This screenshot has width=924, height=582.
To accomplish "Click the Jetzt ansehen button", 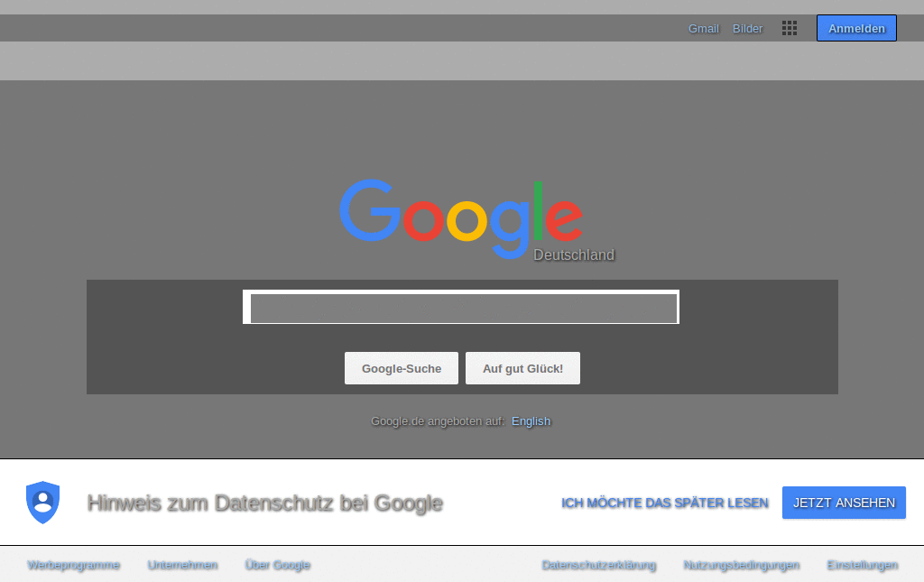I will pos(844,503).
